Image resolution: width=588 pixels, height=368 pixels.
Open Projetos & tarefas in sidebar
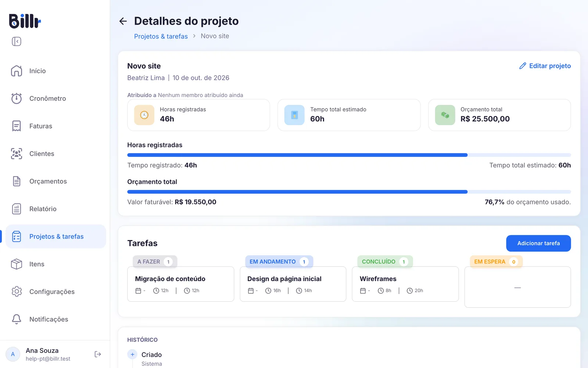click(x=56, y=236)
